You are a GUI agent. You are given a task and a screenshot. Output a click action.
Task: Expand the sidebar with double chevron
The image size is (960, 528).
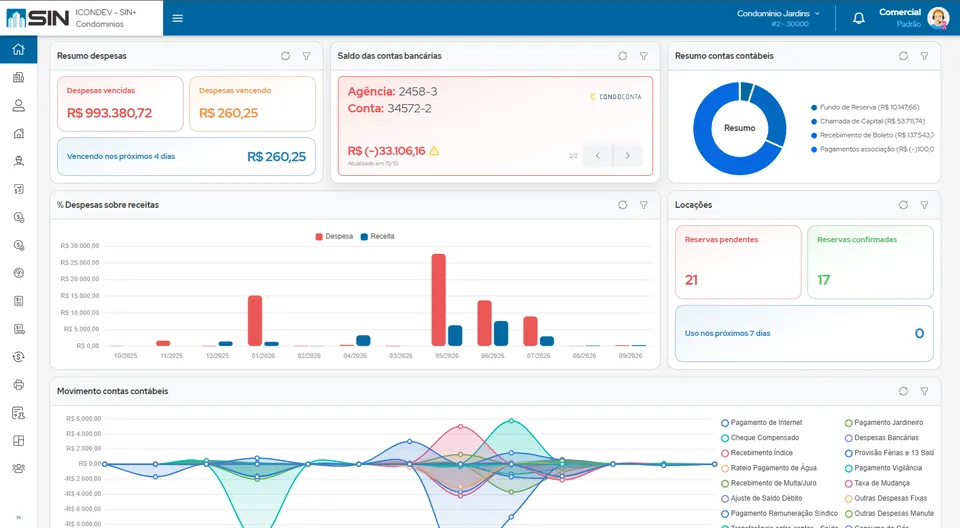[18, 518]
